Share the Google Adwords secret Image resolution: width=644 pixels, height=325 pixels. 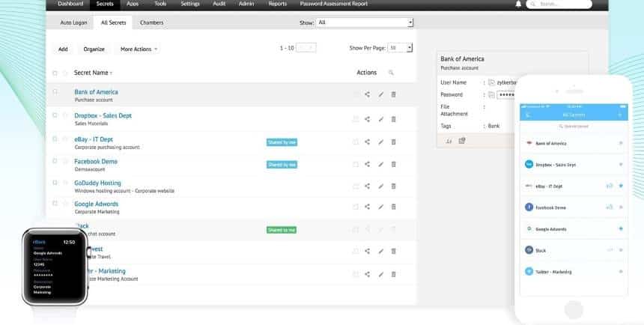coord(367,207)
